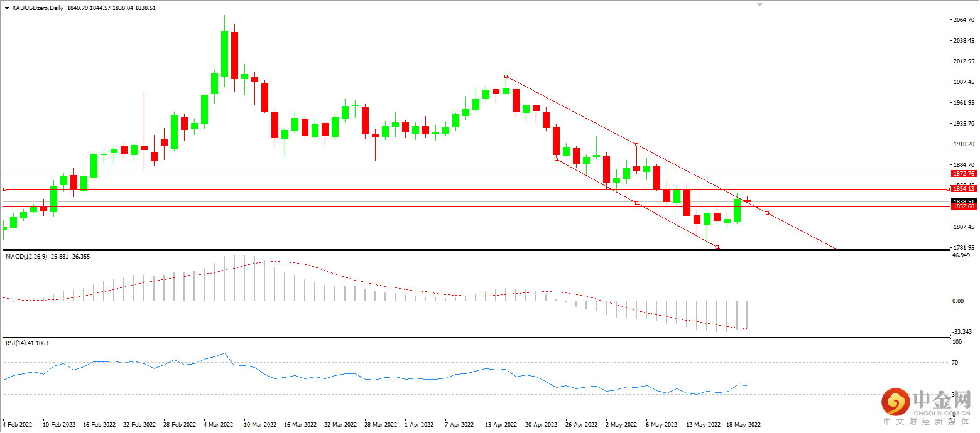
Task: Click the 1935.70 price scale value
Action: click(964, 124)
